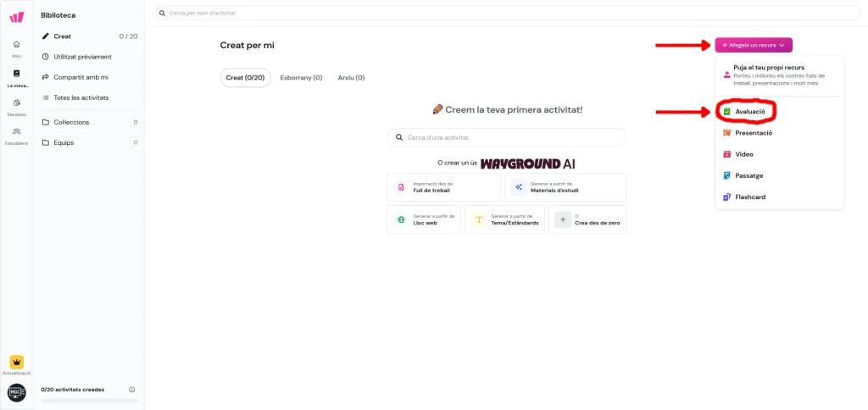This screenshot has width=868, height=410.
Task: Switch to the Esborrany (0) tab
Action: pos(301,78)
